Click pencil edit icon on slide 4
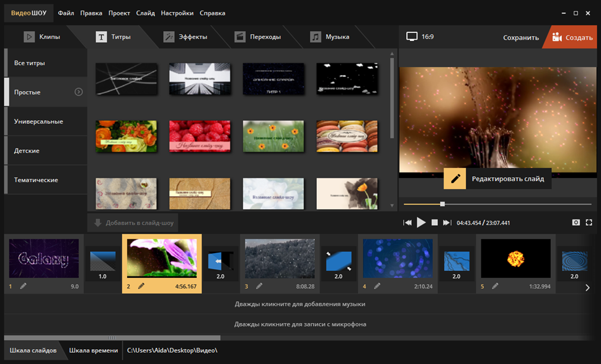 click(377, 286)
